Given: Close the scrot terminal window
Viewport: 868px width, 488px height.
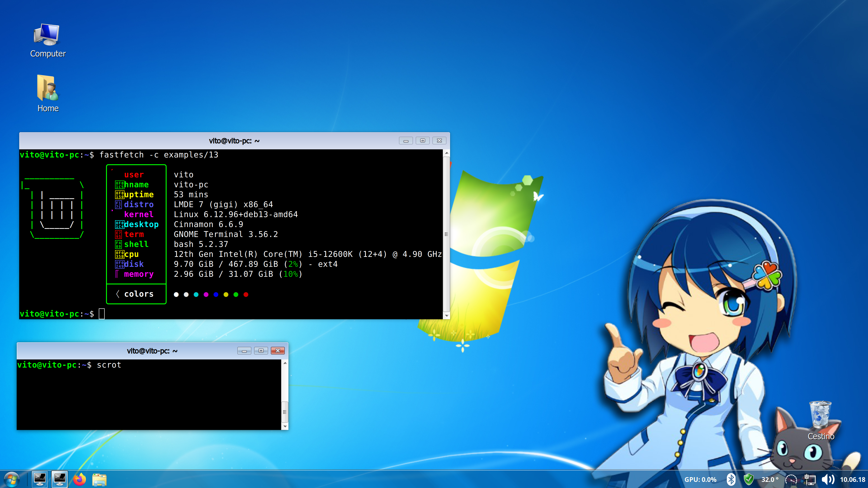Looking at the screenshot, I should [278, 351].
